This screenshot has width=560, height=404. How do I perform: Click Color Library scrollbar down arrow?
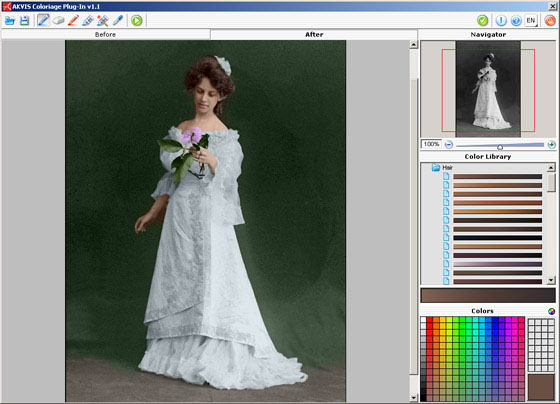tap(551, 280)
